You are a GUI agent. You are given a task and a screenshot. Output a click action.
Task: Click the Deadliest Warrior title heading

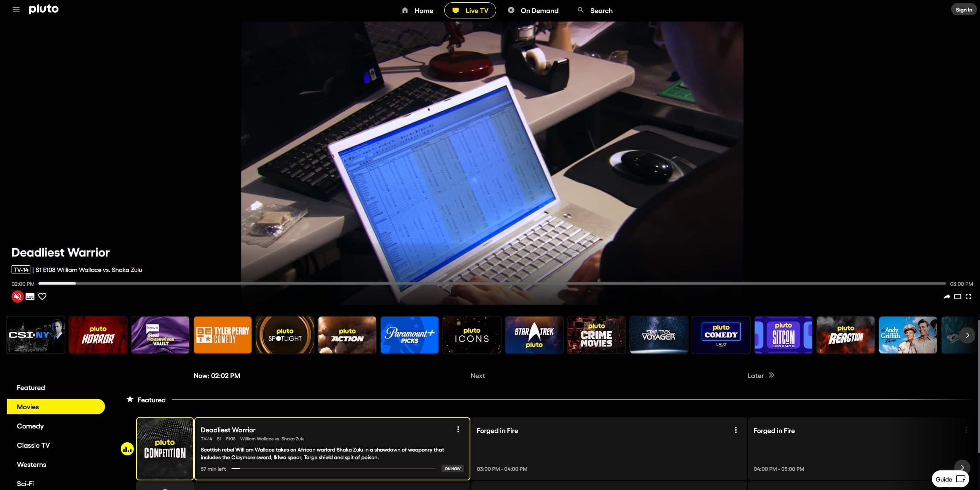pyautogui.click(x=61, y=252)
